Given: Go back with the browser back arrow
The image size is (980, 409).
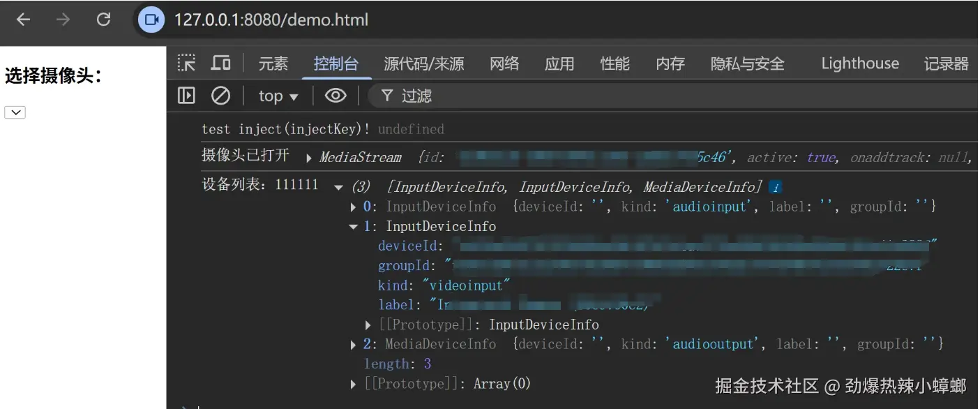Looking at the screenshot, I should [23, 20].
